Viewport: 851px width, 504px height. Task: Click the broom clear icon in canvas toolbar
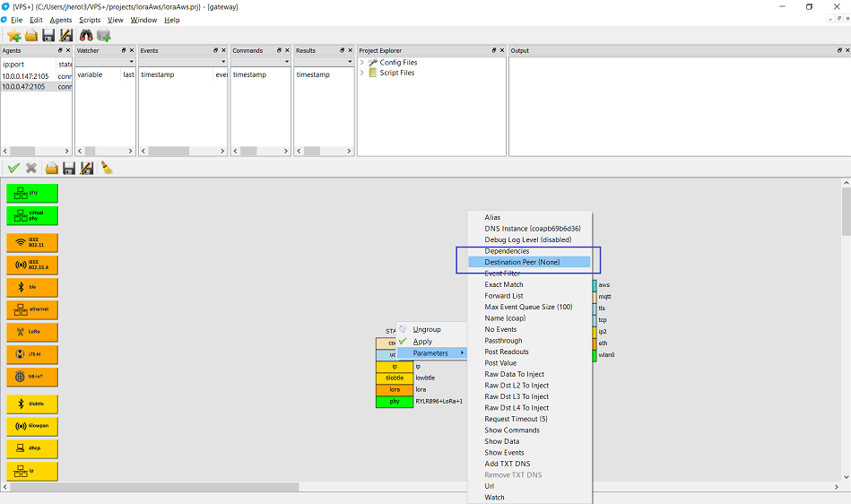click(x=106, y=168)
